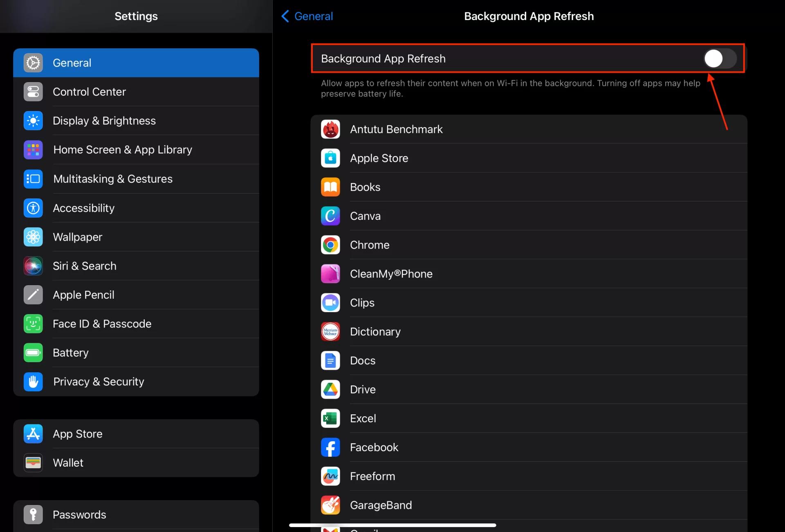Tap the Antutu Benchmark app icon
Viewport: 785px width, 532px height.
tap(330, 130)
